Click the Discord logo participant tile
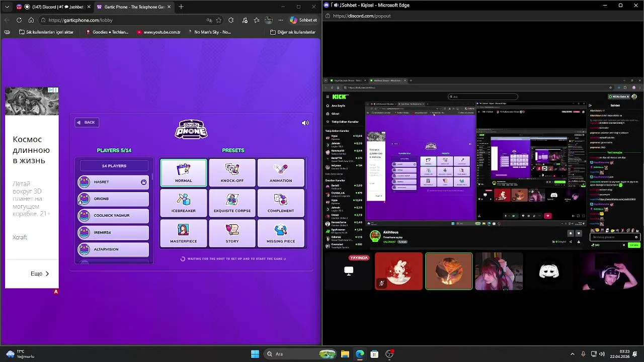Image resolution: width=644 pixels, height=362 pixels. click(549, 271)
